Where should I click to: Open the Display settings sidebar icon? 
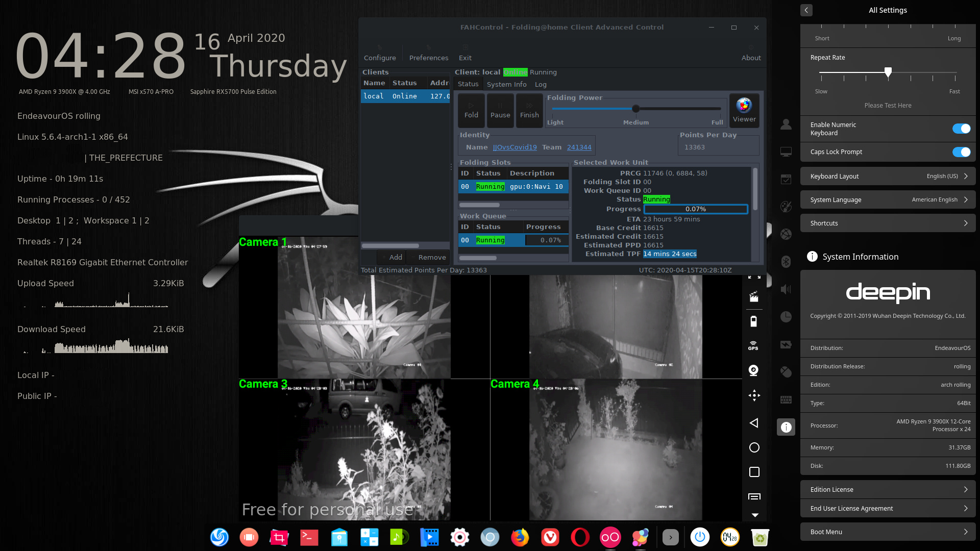786,152
